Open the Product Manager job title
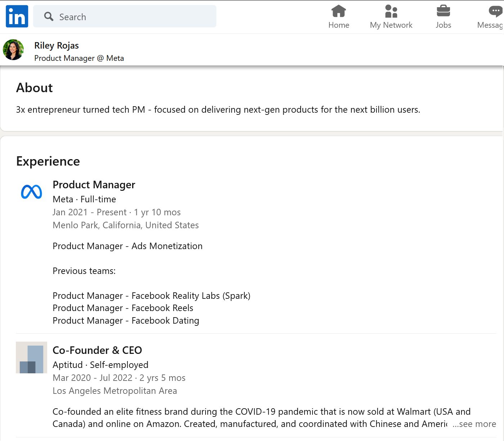Screen dimensions: 504x441 94,185
